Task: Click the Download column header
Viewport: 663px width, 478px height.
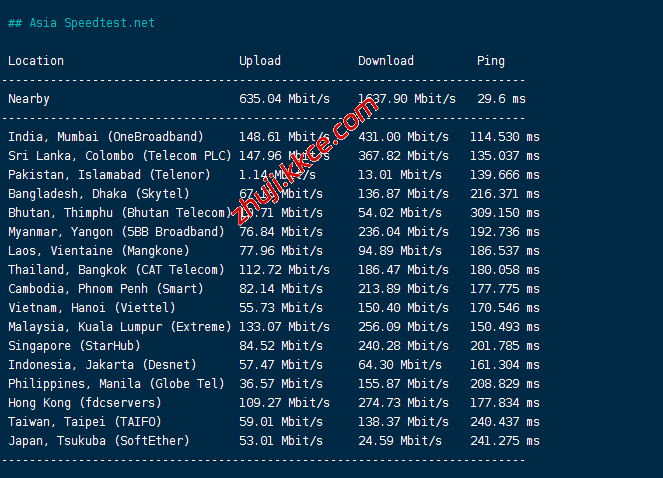Action: pyautogui.click(x=386, y=61)
